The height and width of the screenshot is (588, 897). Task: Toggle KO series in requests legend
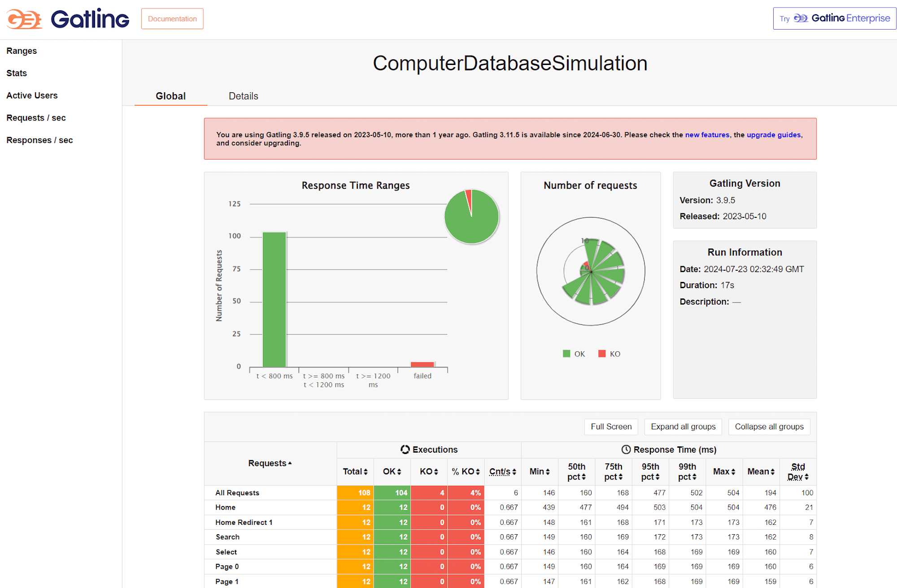click(609, 354)
